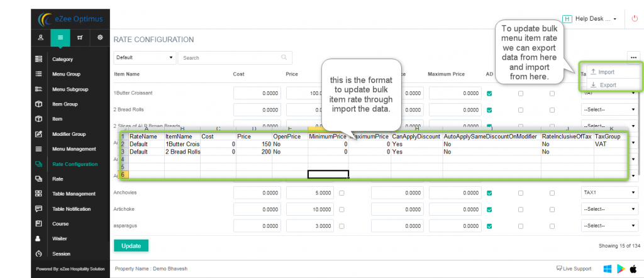Open the shopping cart tab icon
644x278 pixels.
tap(80, 37)
